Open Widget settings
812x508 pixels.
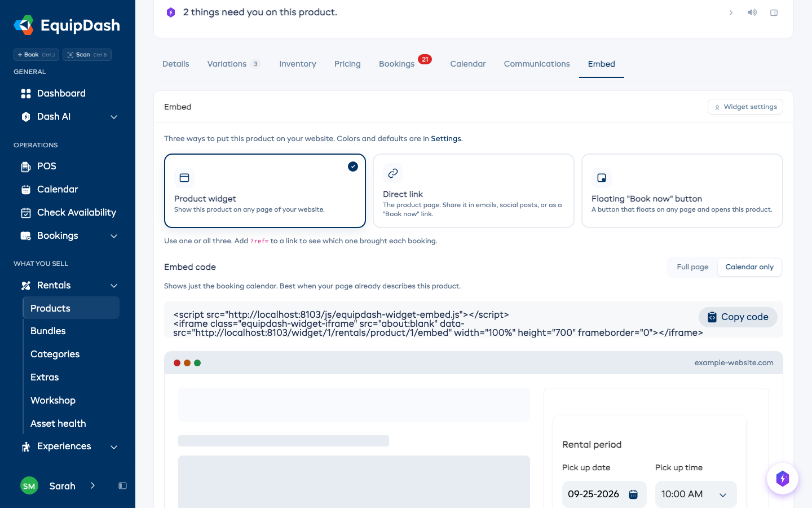pos(745,107)
